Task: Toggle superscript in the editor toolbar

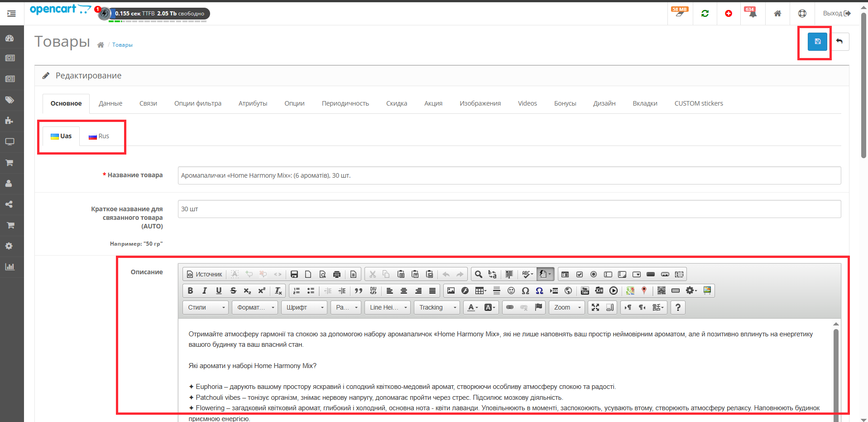Action: (262, 291)
